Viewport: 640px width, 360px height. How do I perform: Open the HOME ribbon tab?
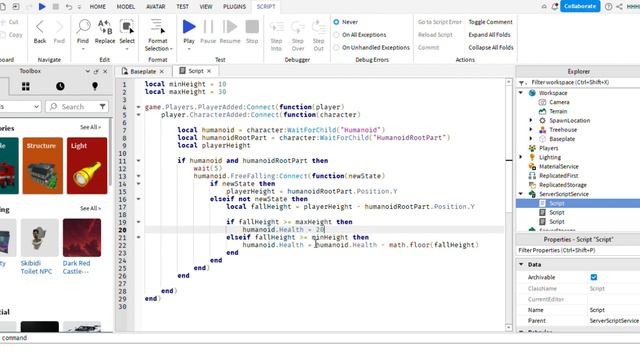click(98, 7)
